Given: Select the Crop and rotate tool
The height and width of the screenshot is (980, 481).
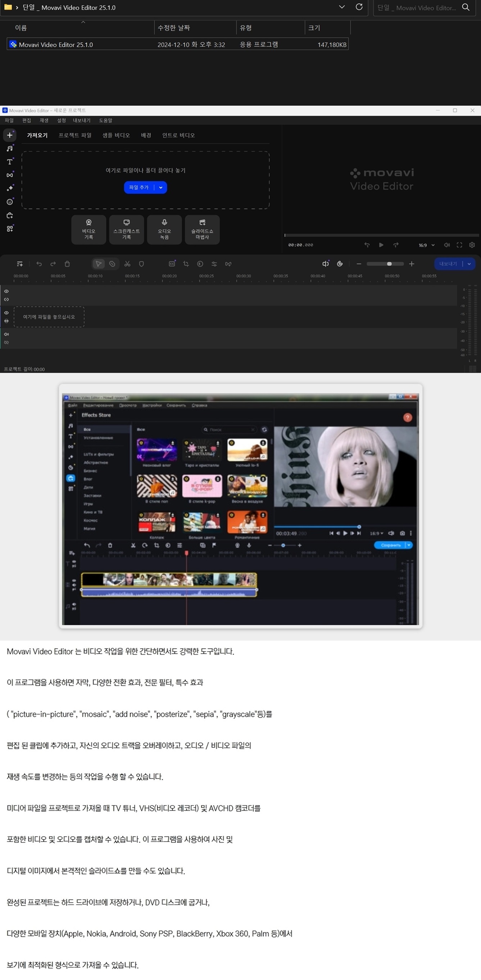Looking at the screenshot, I should click(186, 264).
